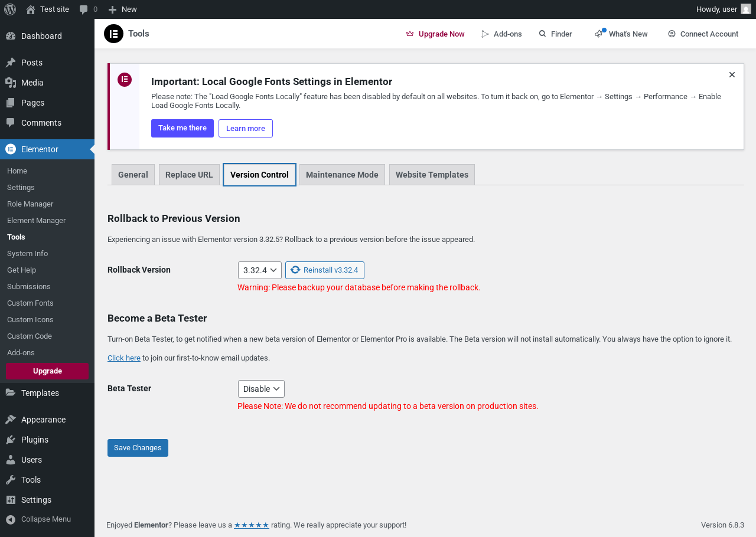
Task: Click the Save Changes button
Action: 138,448
